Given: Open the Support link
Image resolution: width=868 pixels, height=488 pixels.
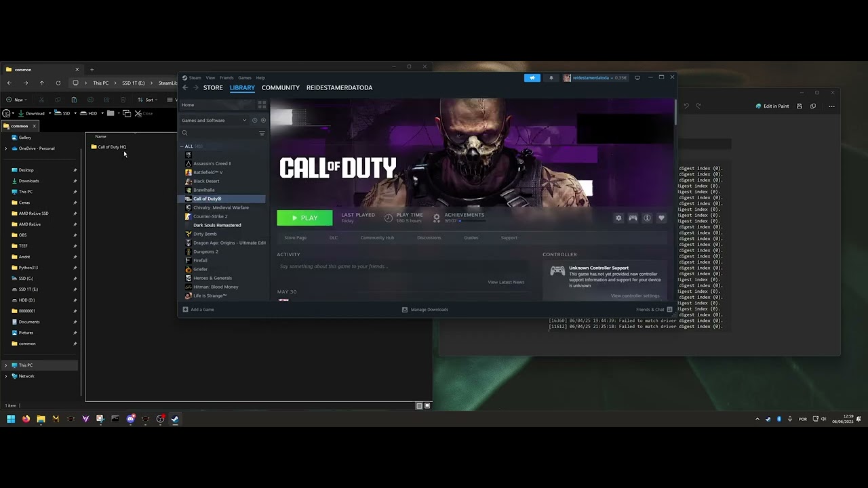Looking at the screenshot, I should coord(509,238).
